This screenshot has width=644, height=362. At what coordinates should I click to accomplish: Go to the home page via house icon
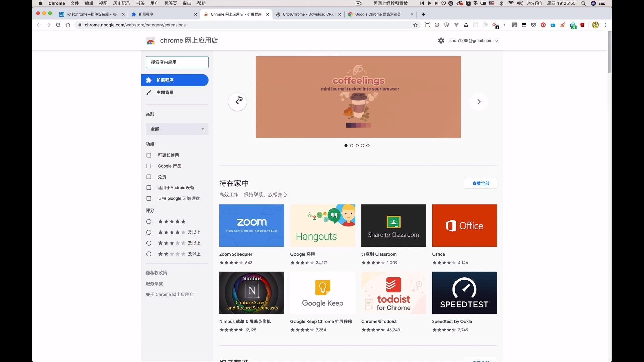tap(68, 25)
